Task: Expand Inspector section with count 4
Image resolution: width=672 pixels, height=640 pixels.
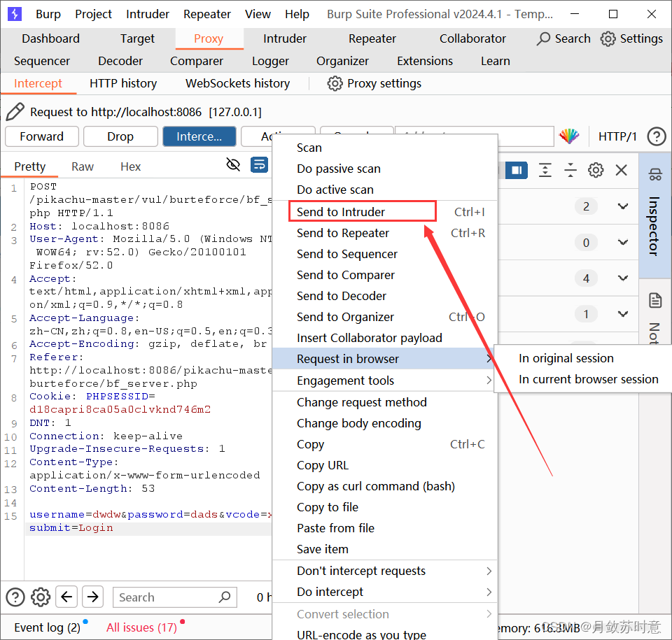Action: click(x=623, y=278)
